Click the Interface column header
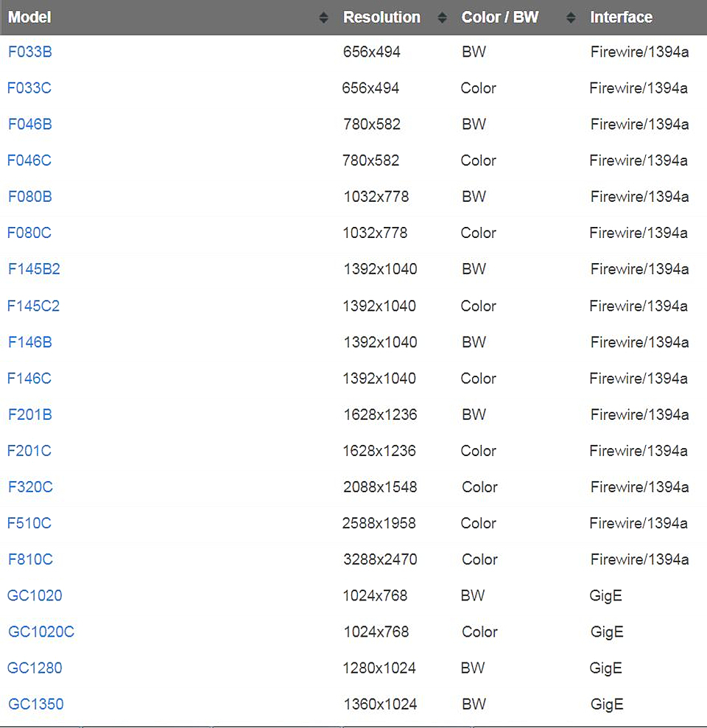This screenshot has height=728, width=707. tap(621, 17)
